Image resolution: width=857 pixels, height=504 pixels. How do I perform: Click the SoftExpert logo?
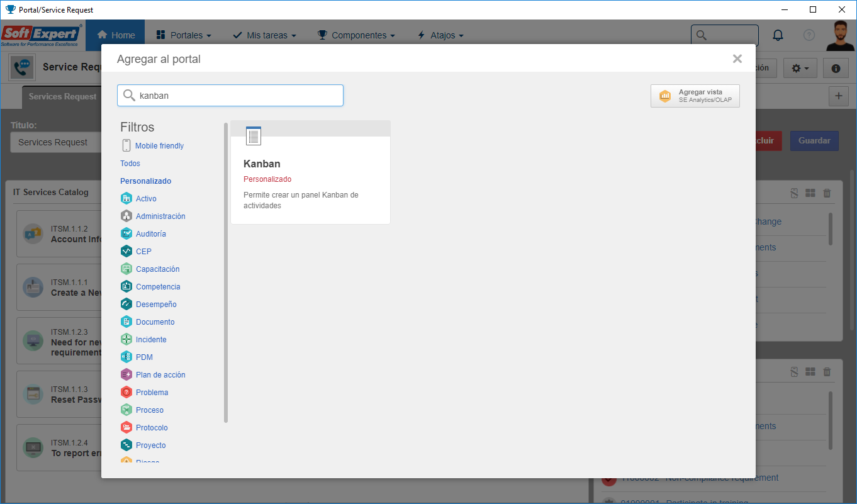42,35
